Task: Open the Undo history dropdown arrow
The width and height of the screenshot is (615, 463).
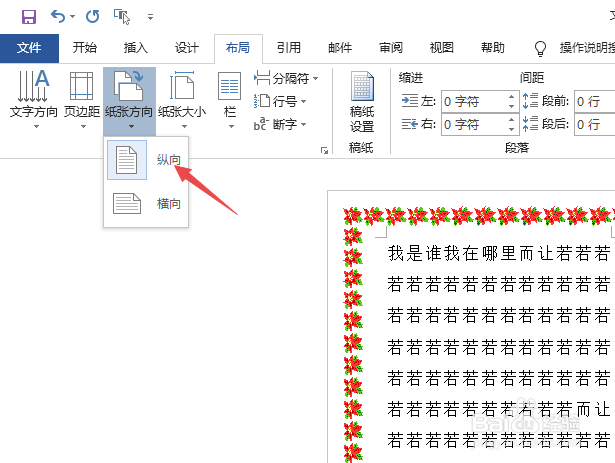Action: 73,16
